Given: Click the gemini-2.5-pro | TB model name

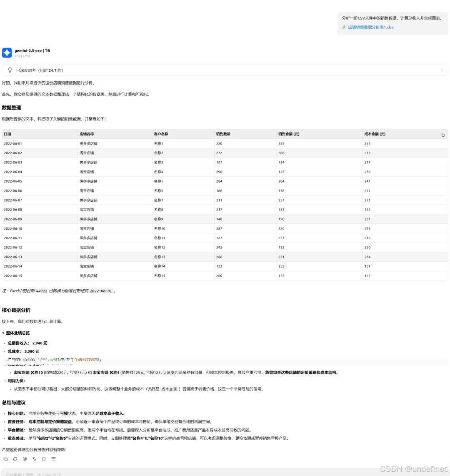Looking at the screenshot, I should point(32,51).
